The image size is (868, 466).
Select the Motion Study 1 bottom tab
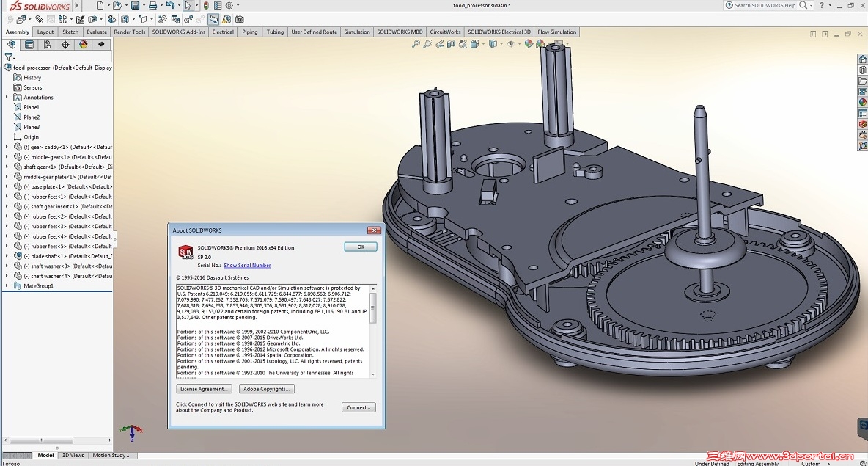(111, 455)
